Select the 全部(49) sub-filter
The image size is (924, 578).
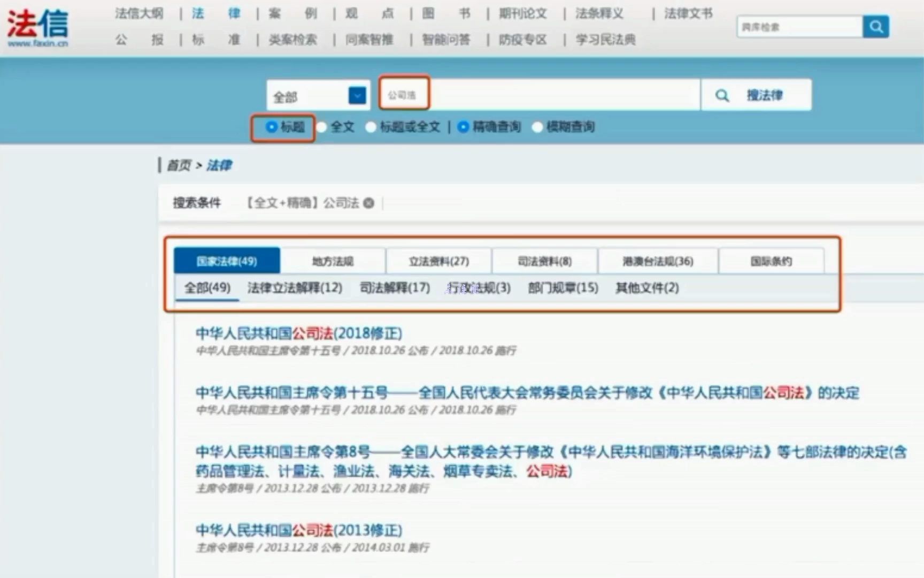tap(207, 288)
